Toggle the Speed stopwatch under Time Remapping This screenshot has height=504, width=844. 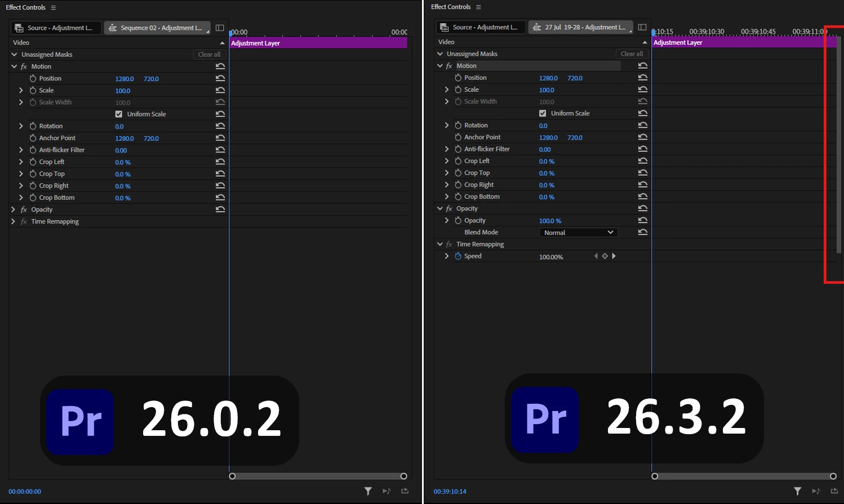458,256
